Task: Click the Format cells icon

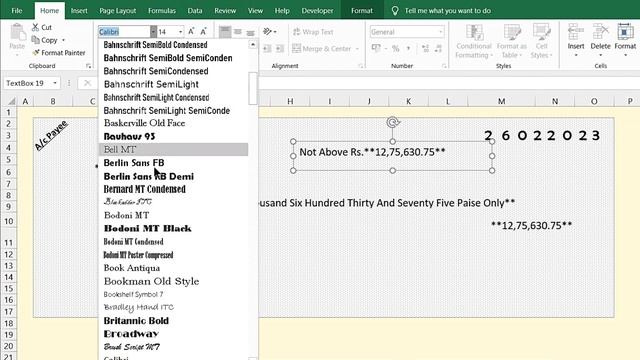Action: [625, 40]
